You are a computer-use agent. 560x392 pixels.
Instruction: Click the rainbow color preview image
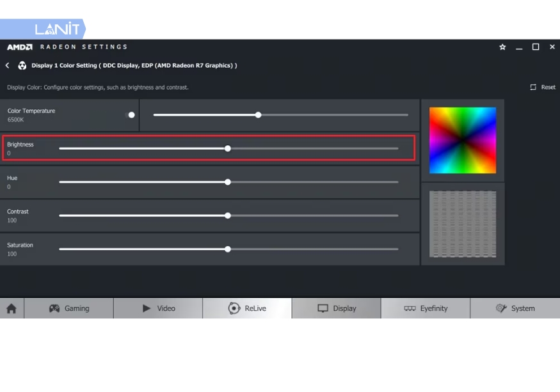(x=463, y=140)
